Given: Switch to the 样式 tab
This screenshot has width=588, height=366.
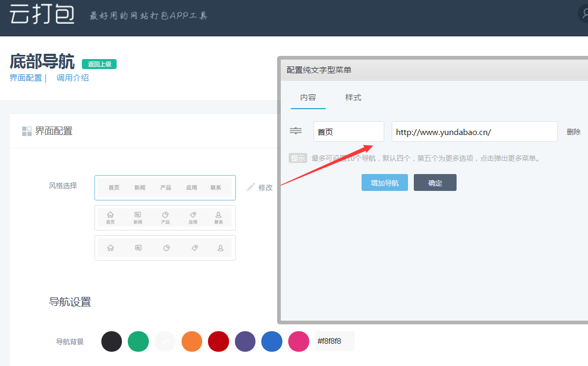Looking at the screenshot, I should click(353, 98).
